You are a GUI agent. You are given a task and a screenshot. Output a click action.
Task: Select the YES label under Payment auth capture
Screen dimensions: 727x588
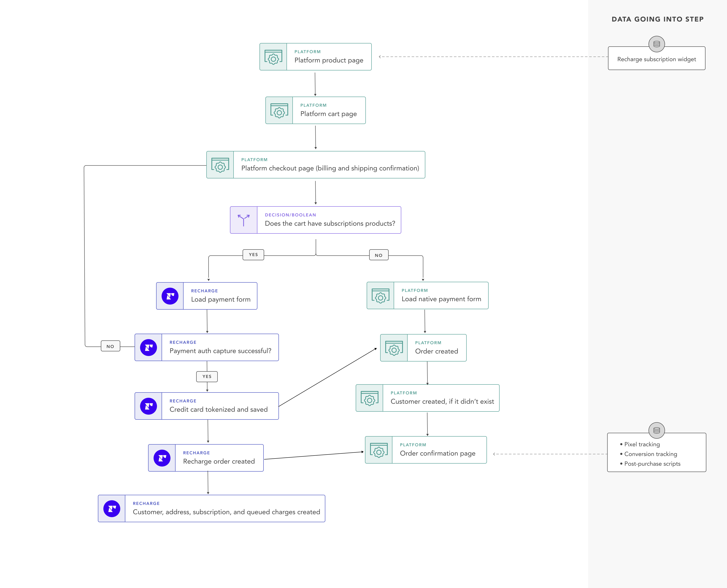(x=207, y=376)
